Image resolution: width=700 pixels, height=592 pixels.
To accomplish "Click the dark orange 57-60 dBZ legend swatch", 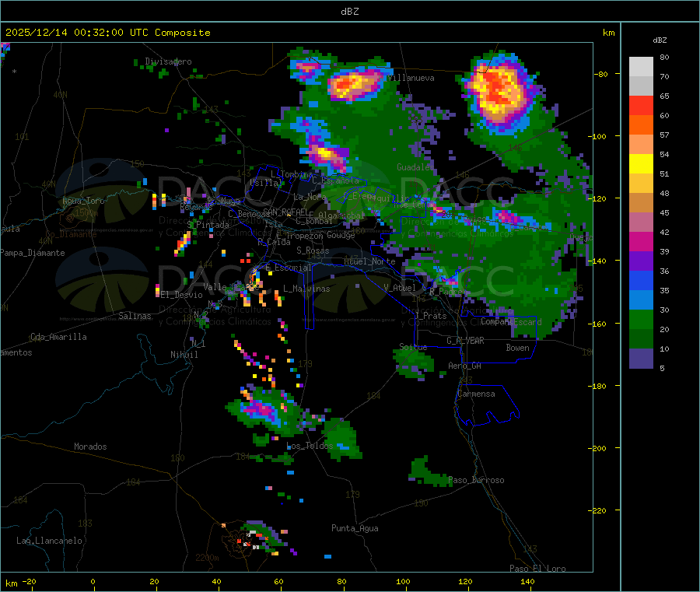I will pos(641,125).
